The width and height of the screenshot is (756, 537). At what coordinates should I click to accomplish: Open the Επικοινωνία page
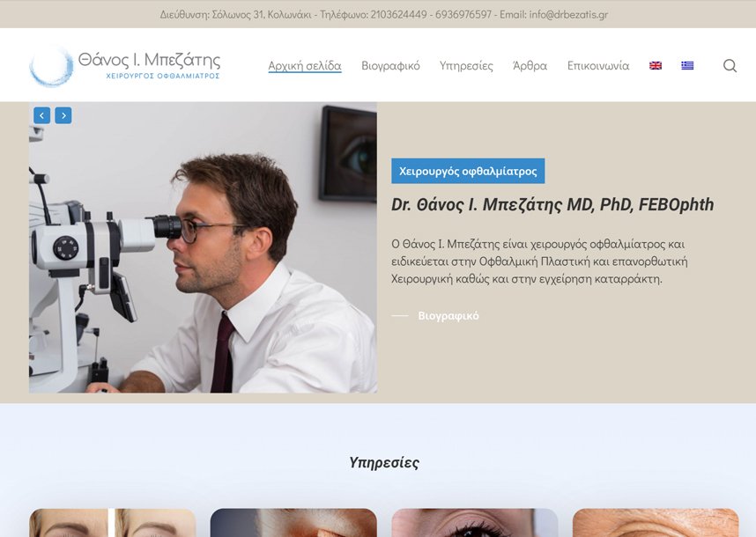pos(598,65)
